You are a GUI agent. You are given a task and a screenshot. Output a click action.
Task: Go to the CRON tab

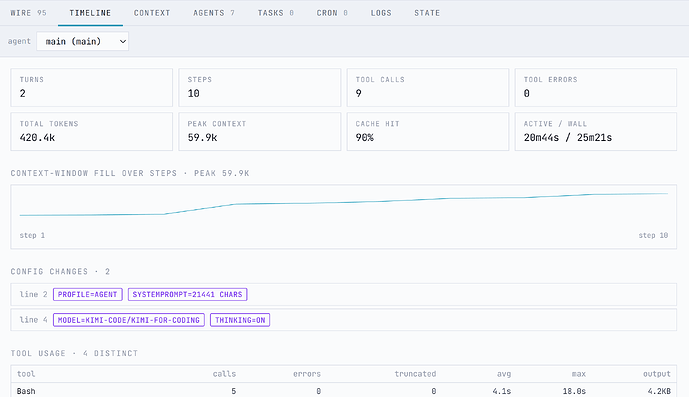(332, 13)
